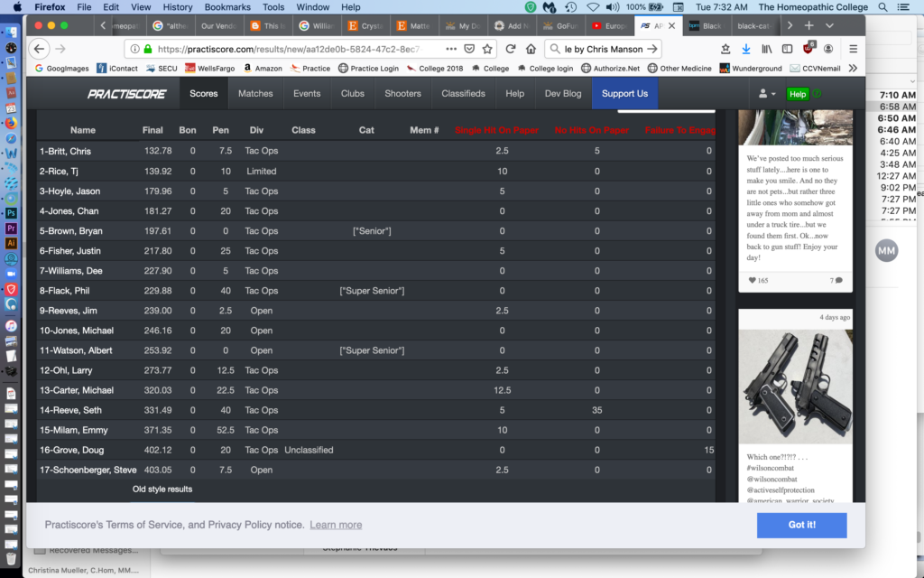Open the Events nav item
This screenshot has width=924, height=578.
tap(307, 94)
